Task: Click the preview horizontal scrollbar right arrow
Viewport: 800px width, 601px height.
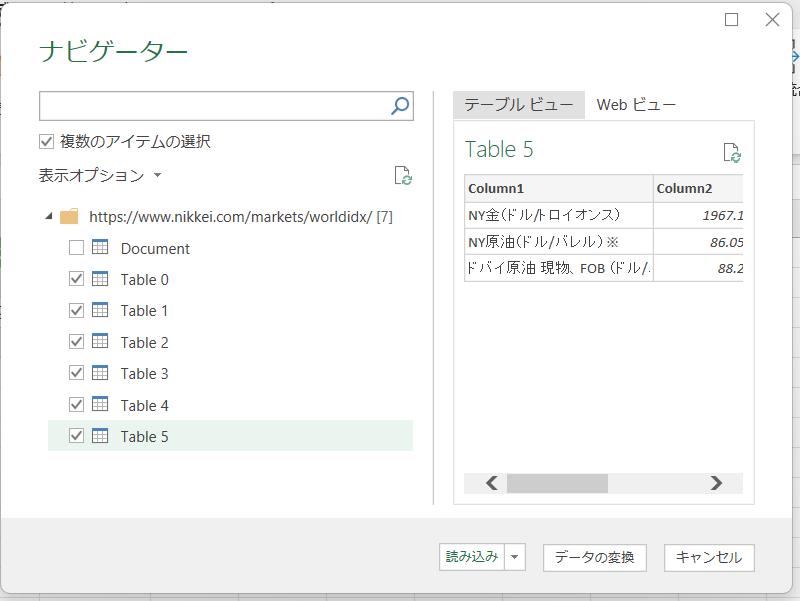Action: (x=715, y=483)
